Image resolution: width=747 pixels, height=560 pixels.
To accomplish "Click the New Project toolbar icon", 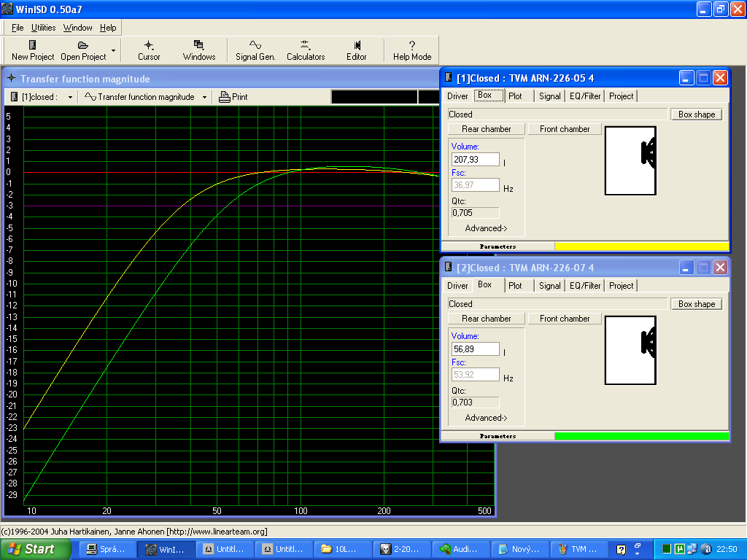I will (32, 50).
